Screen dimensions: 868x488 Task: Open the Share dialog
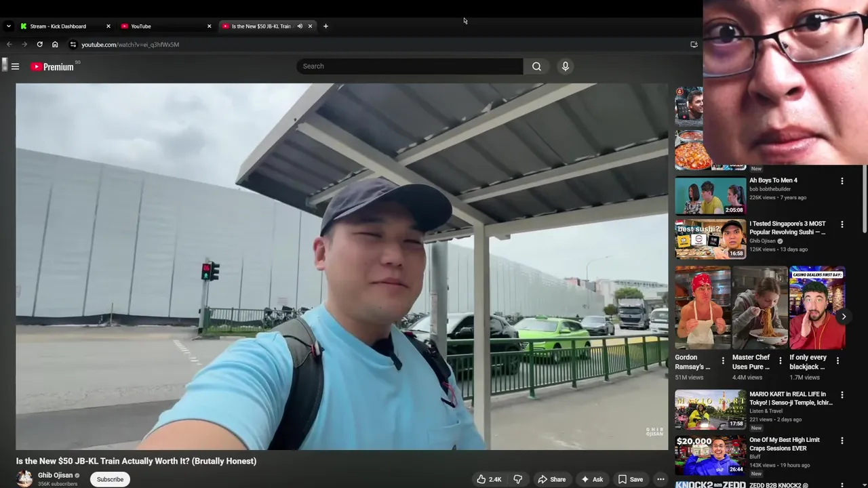(551, 479)
